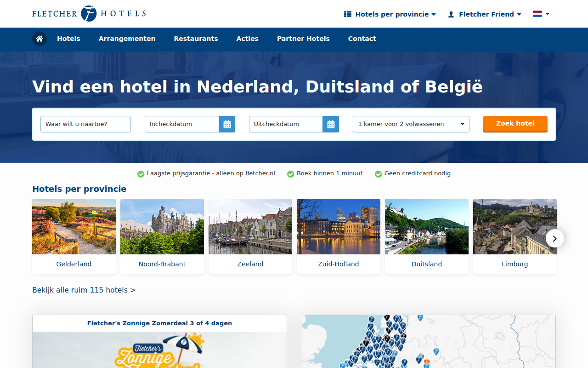The width and height of the screenshot is (588, 368).
Task: Open the Incheckdatum calendar icon
Action: point(227,124)
